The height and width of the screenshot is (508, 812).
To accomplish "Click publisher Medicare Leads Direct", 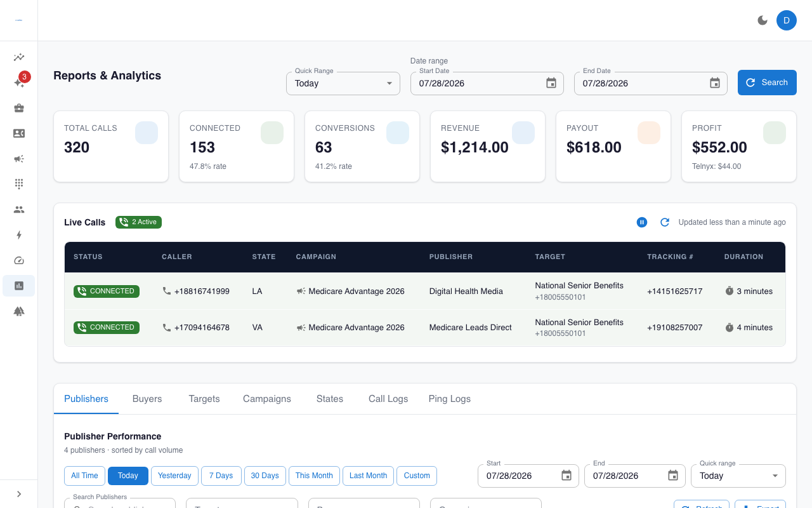I will pos(471,328).
